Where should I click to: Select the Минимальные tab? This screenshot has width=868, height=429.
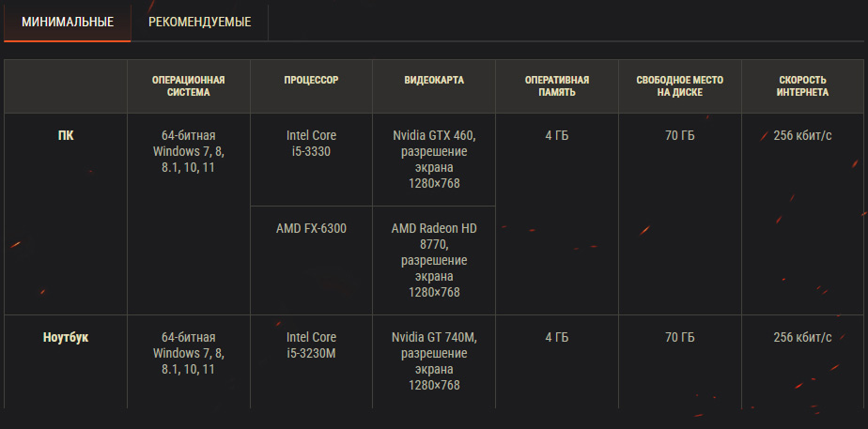(x=67, y=22)
